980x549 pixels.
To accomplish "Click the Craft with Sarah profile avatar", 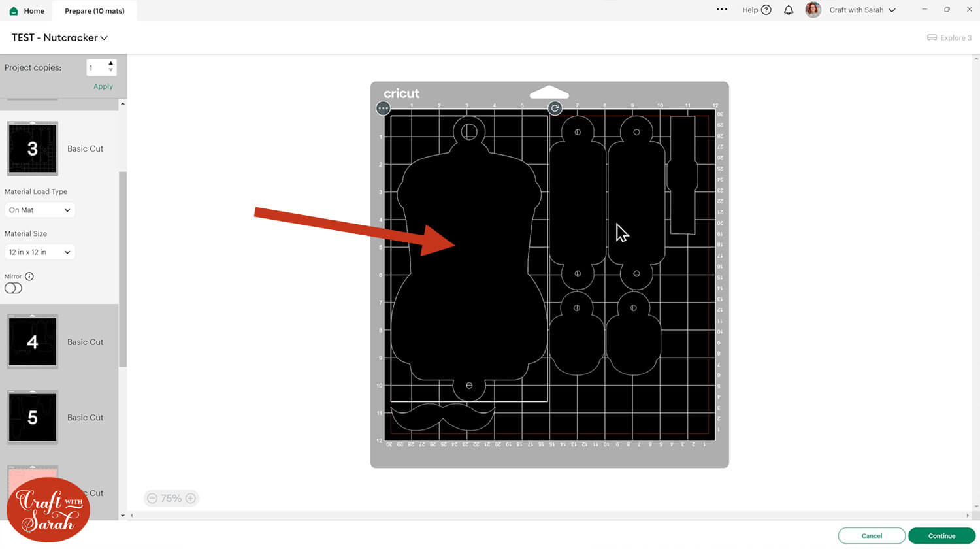I will pos(813,10).
